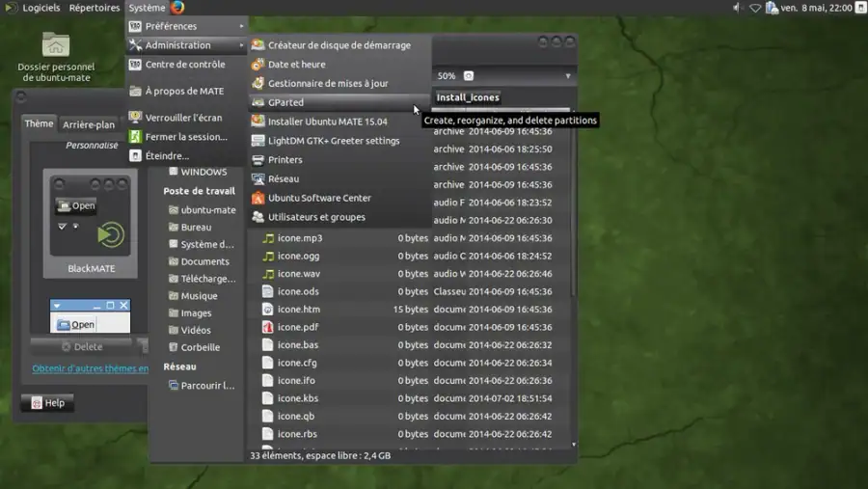
Task: Click the Delete button under themes
Action: [82, 346]
